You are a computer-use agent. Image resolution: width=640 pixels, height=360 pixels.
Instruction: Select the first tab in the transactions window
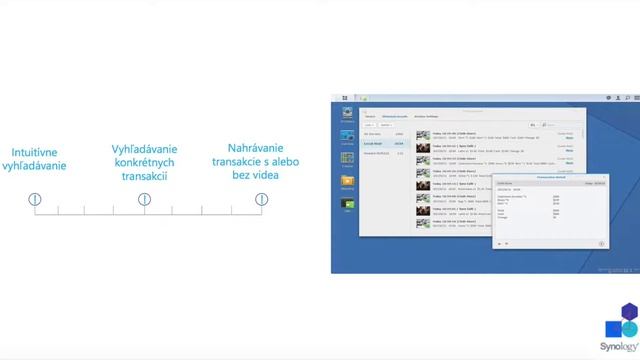[x=370, y=116]
